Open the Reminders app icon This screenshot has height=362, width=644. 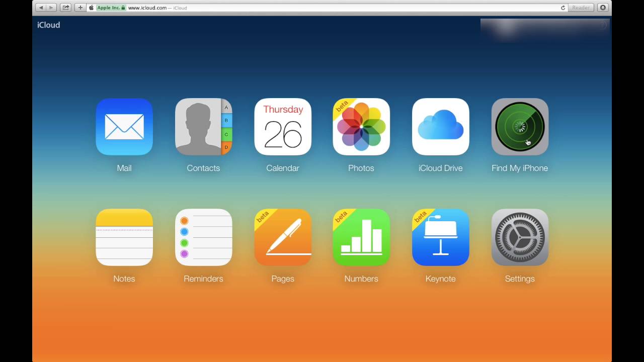[x=203, y=237]
